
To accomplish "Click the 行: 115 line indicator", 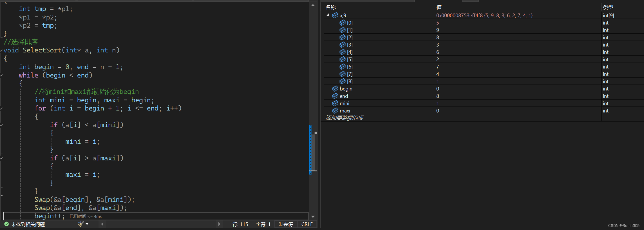I will pyautogui.click(x=240, y=224).
